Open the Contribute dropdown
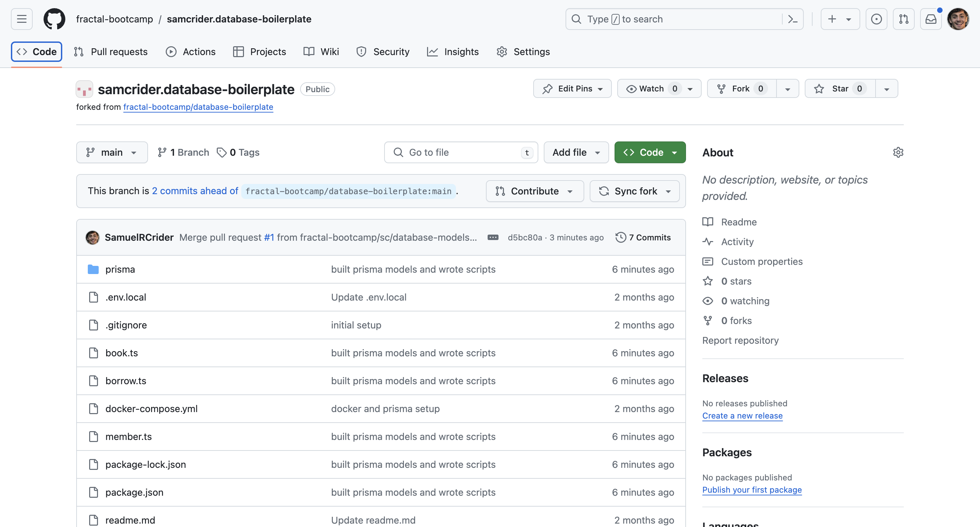Screen dimensions: 980x527 pyautogui.click(x=535, y=191)
